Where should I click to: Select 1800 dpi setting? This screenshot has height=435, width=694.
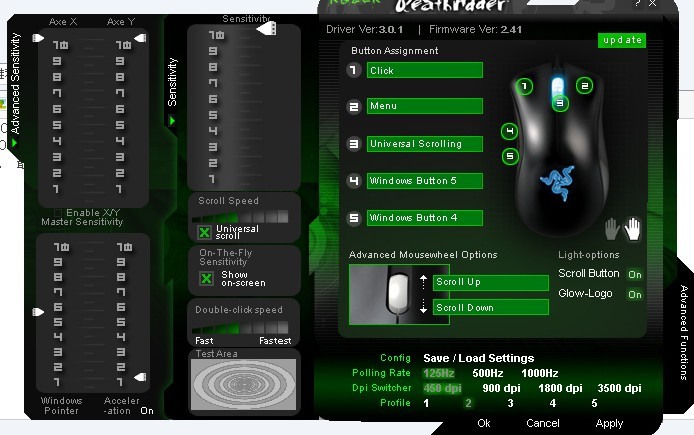(560, 389)
